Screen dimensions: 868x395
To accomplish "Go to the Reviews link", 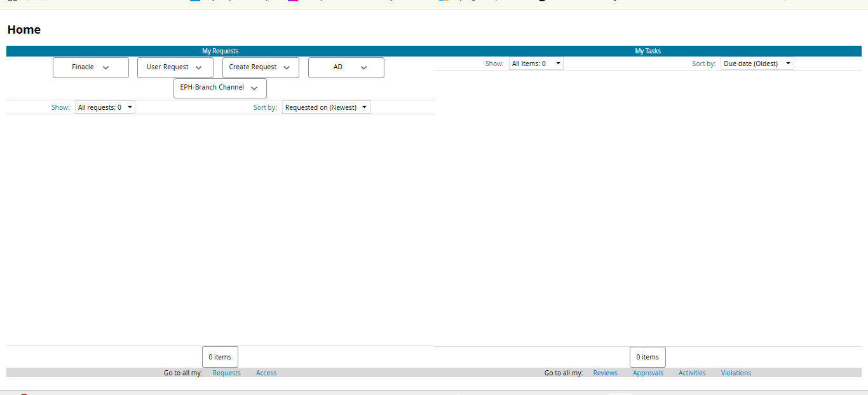I will (x=605, y=373).
